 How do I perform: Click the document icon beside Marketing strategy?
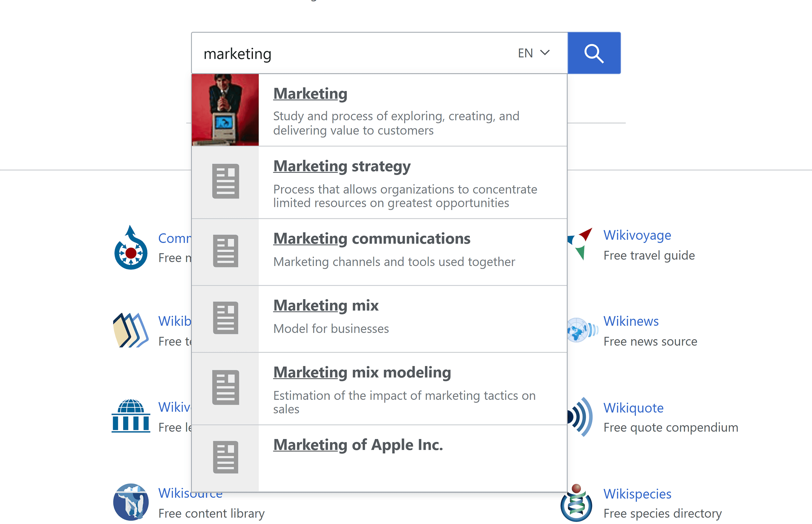(x=225, y=181)
